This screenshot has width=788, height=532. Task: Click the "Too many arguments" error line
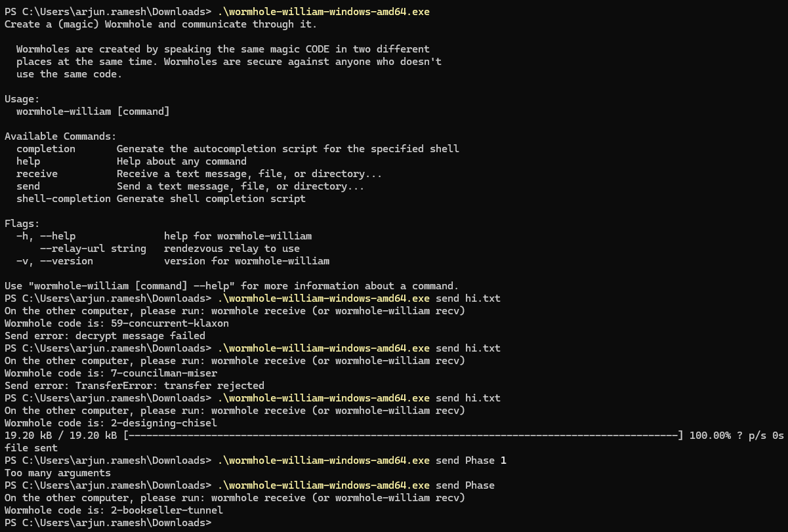[x=58, y=473]
